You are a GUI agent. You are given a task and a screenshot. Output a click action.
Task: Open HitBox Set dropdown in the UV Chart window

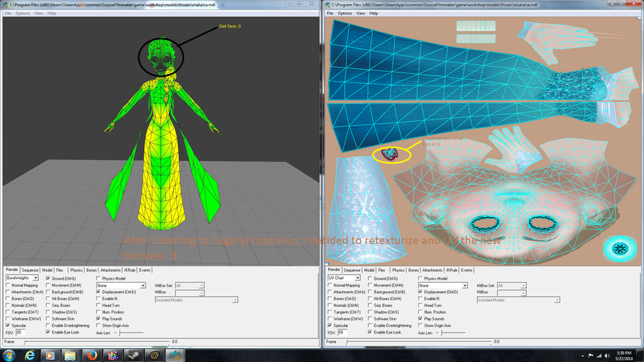tap(512, 285)
